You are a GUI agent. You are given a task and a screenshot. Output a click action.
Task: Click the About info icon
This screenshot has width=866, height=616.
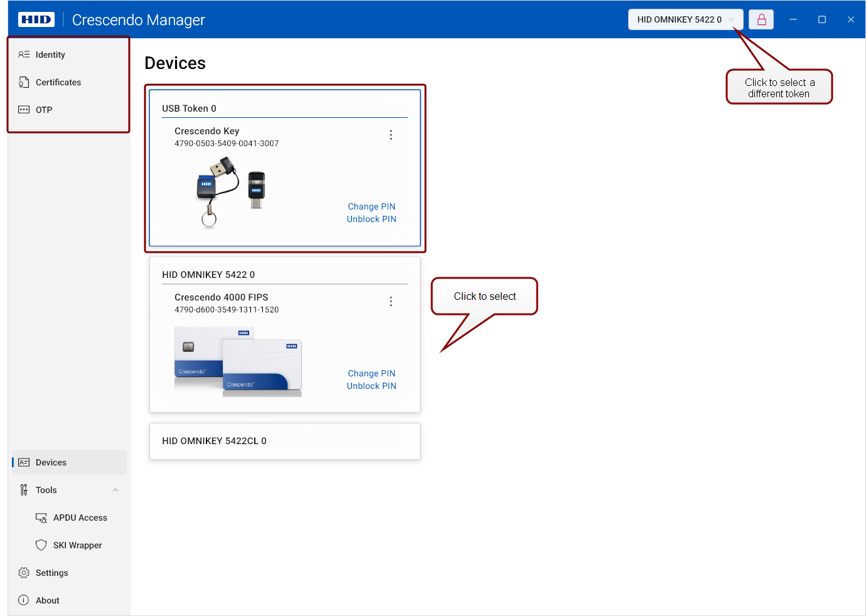click(24, 600)
